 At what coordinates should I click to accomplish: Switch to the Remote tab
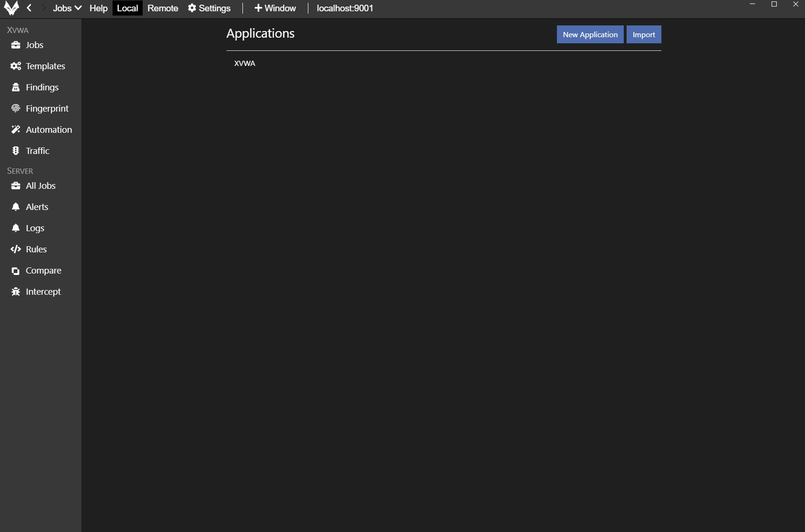[162, 8]
